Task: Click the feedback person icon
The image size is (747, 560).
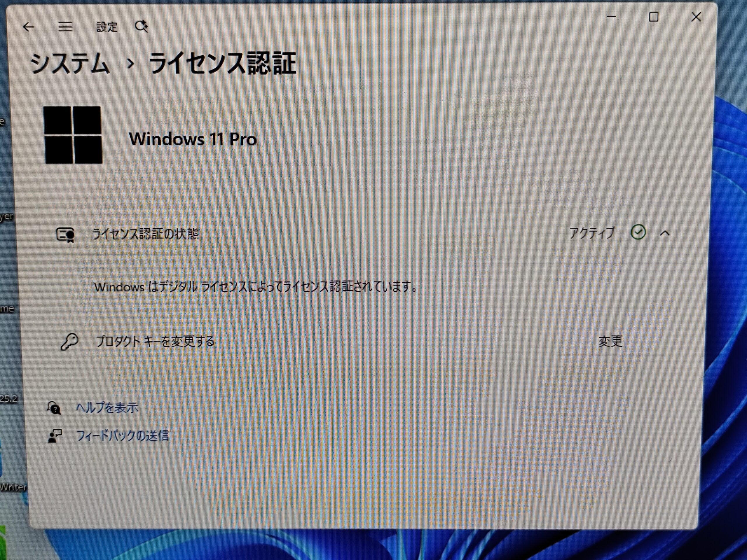Action: [x=55, y=436]
